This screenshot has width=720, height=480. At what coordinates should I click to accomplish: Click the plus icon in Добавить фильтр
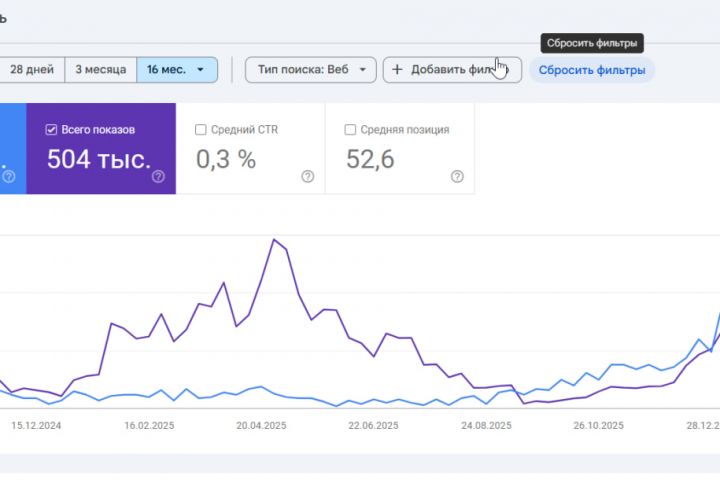click(x=397, y=70)
